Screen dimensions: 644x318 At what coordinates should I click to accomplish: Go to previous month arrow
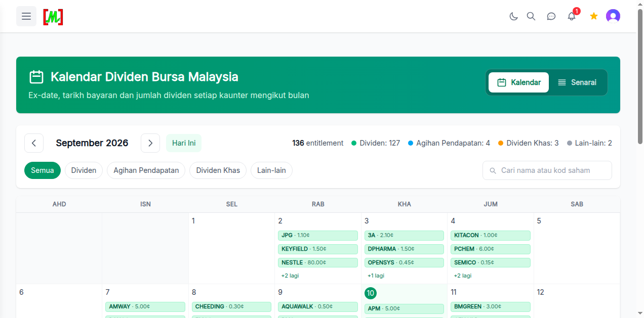[34, 143]
